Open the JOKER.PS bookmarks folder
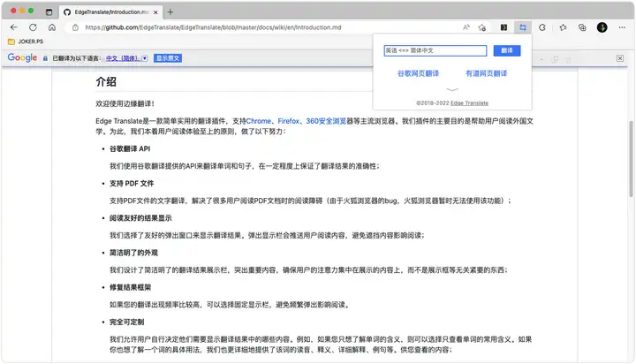 click(26, 42)
